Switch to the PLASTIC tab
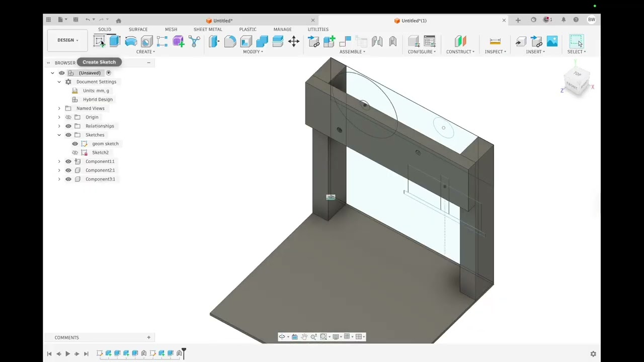This screenshot has height=362, width=644. click(248, 29)
